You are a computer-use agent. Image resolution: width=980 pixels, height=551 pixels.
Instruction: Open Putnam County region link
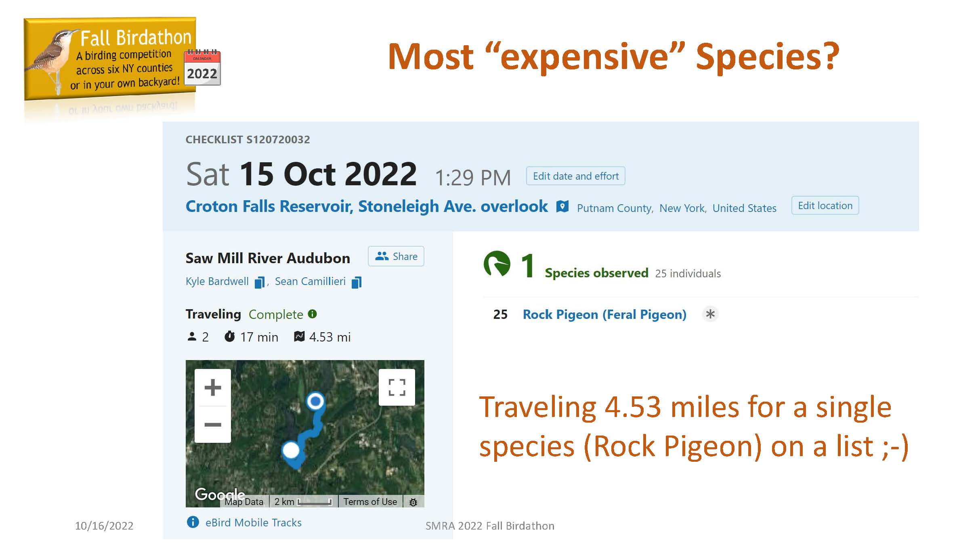(614, 208)
